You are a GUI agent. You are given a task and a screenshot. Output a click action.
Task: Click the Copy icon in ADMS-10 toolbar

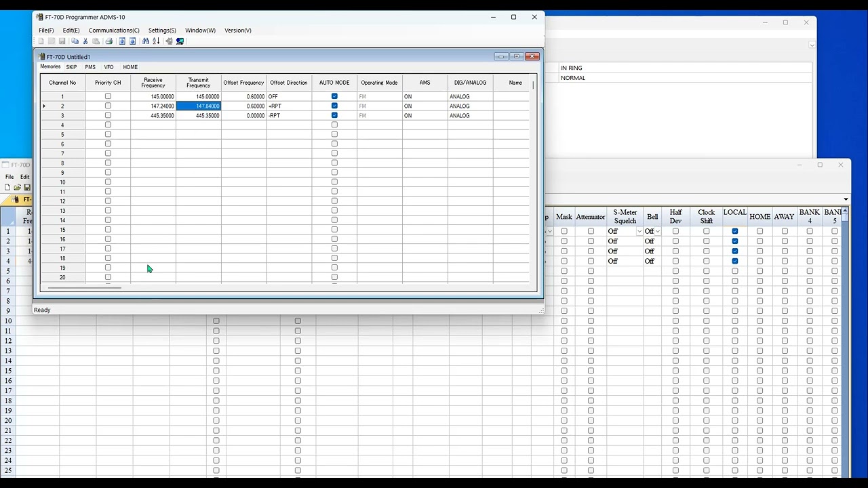tap(75, 41)
